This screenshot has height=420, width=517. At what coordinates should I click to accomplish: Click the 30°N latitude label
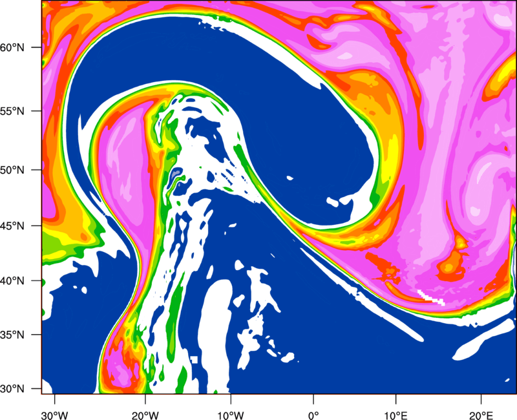[12, 389]
